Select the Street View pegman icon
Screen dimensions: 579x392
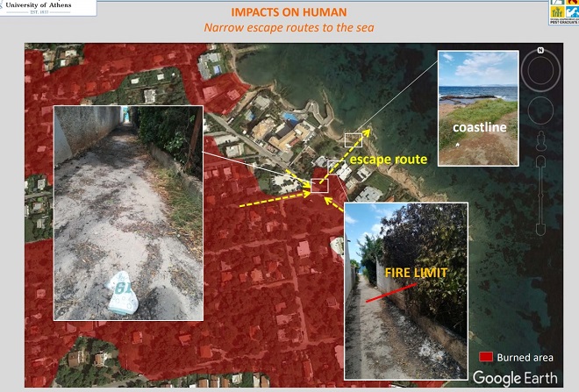[542, 143]
